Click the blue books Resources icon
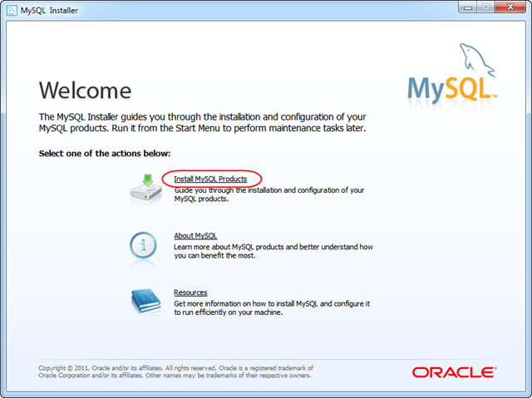Viewport: 532px width, 398px height. pos(146,301)
